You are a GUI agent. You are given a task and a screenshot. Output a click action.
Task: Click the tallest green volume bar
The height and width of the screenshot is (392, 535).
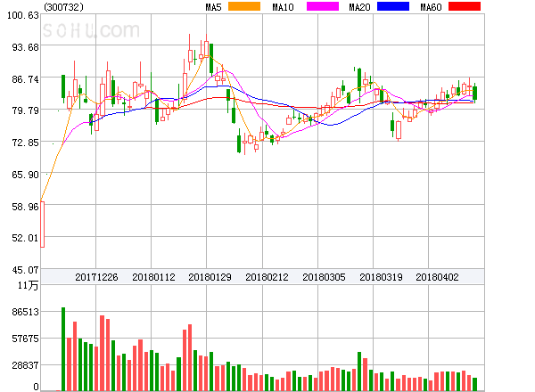tap(63, 349)
